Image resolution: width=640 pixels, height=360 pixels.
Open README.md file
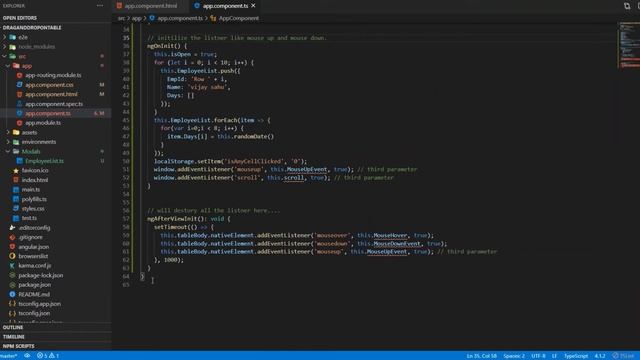pyautogui.click(x=34, y=294)
